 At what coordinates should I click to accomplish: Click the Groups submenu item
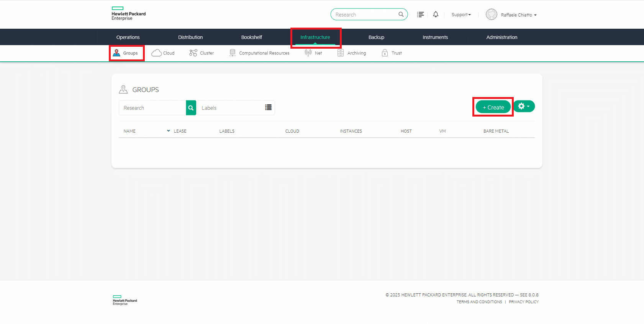click(x=125, y=53)
